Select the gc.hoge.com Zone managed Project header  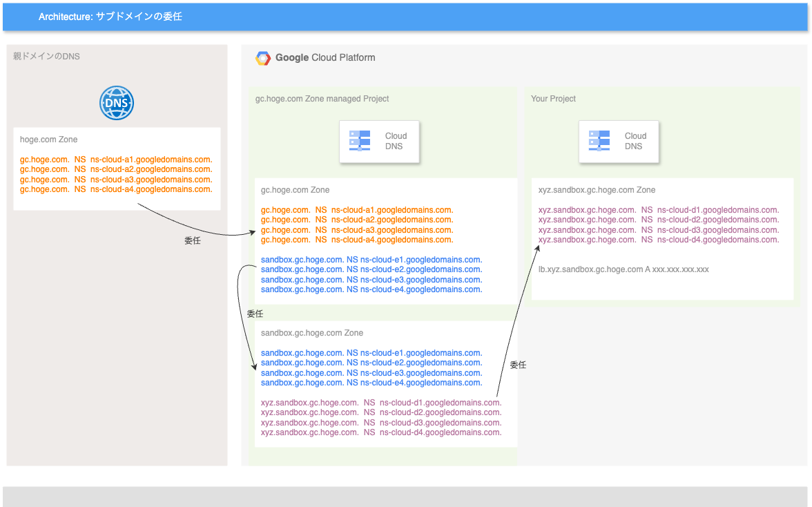click(322, 99)
